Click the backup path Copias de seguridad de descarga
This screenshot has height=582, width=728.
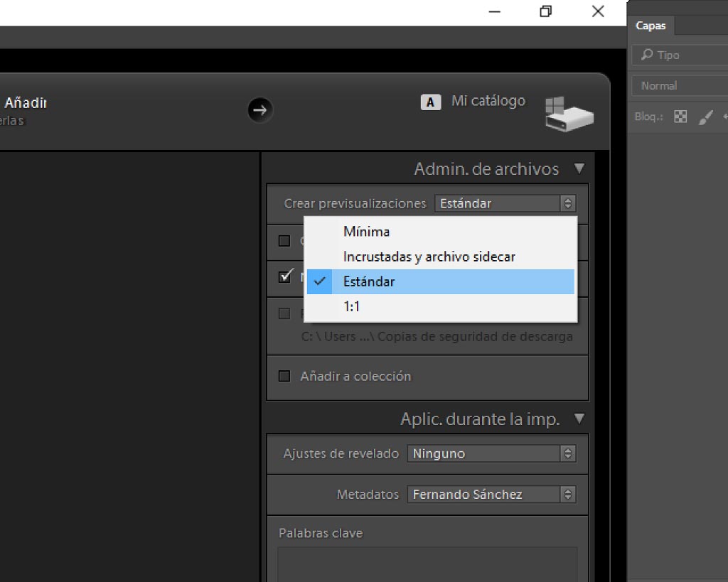point(437,337)
